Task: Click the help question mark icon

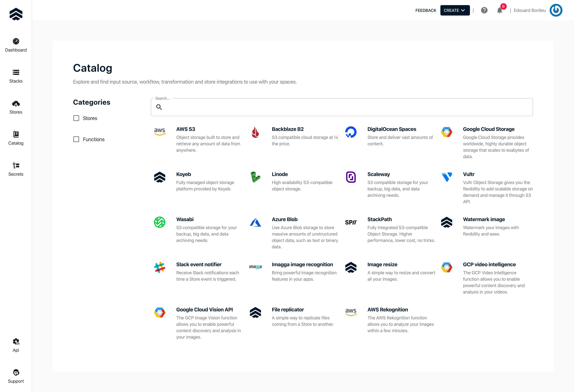Action: coord(484,10)
